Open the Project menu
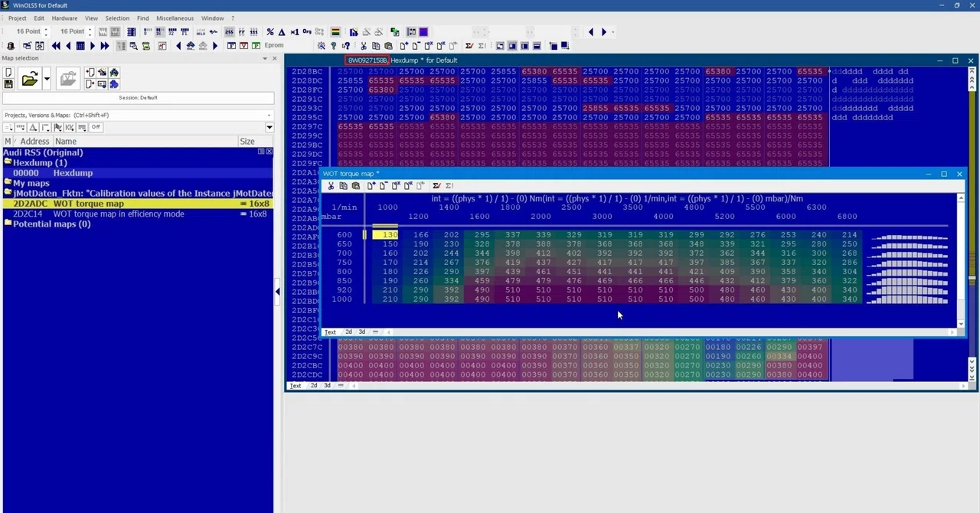 pyautogui.click(x=17, y=18)
